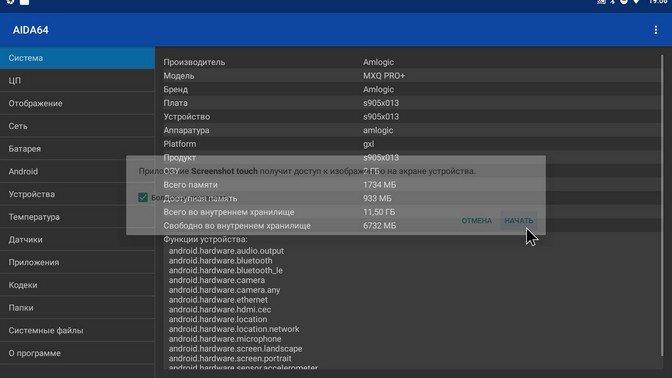Screen dimensions: 672x378
Task: Select android.hardware.bluetooth_le entry
Action: [x=225, y=270]
